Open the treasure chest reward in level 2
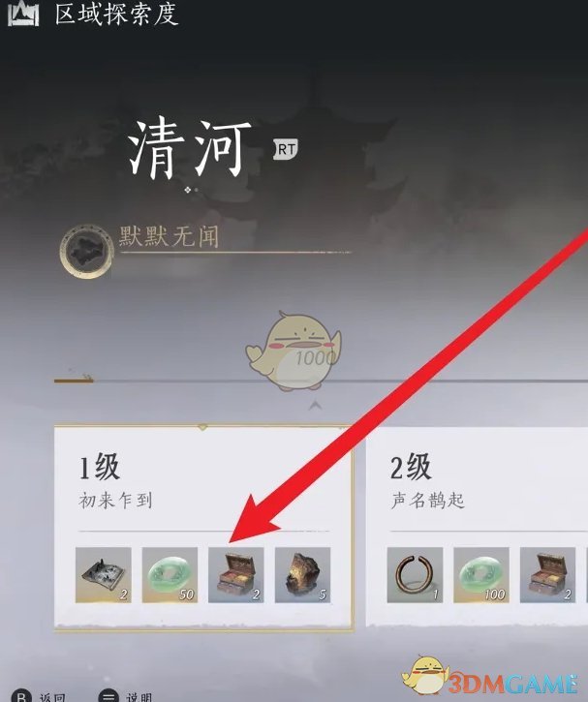The width and height of the screenshot is (588, 702). (547, 575)
